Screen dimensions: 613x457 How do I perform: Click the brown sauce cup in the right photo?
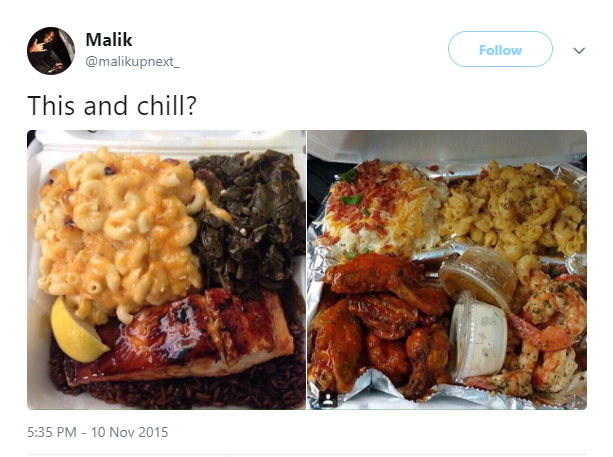click(x=479, y=276)
